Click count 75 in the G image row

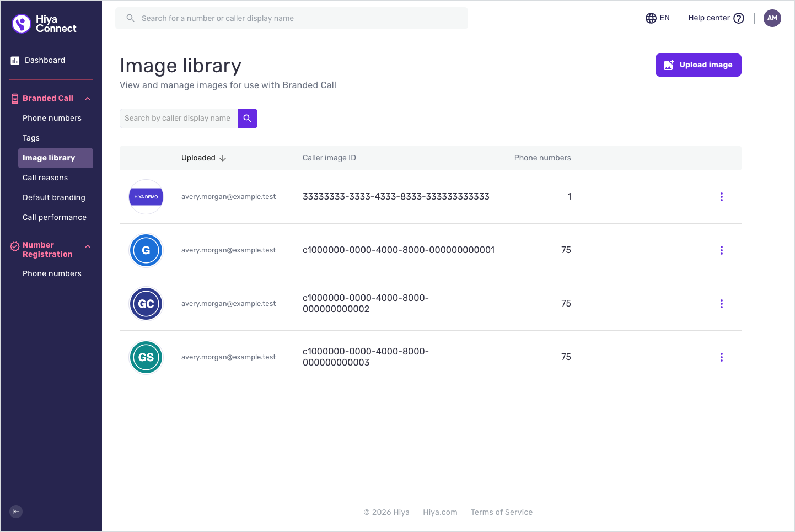click(x=566, y=250)
